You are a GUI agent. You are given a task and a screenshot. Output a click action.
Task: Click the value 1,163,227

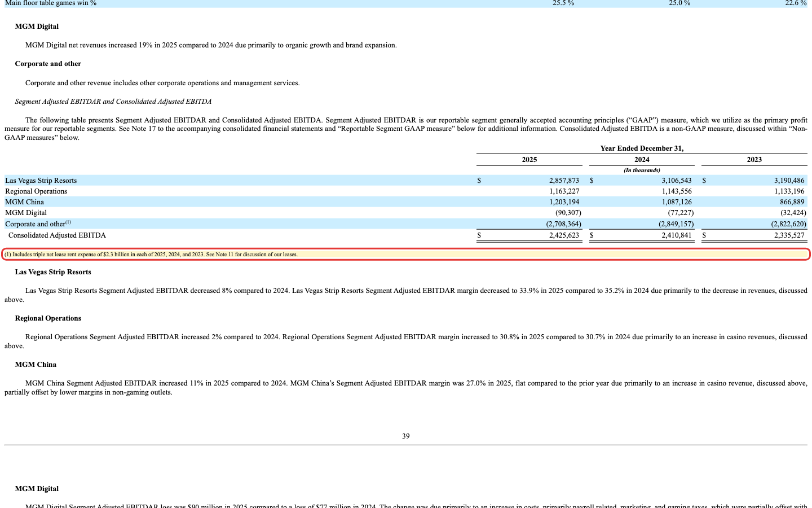(564, 191)
